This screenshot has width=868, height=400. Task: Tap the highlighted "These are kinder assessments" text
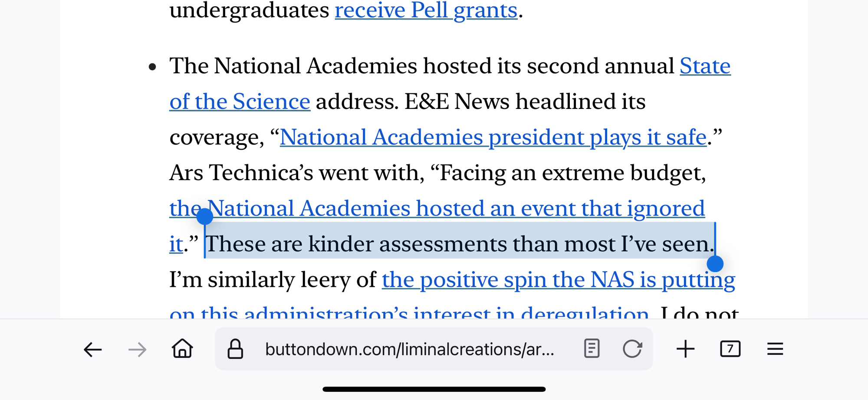(x=459, y=244)
